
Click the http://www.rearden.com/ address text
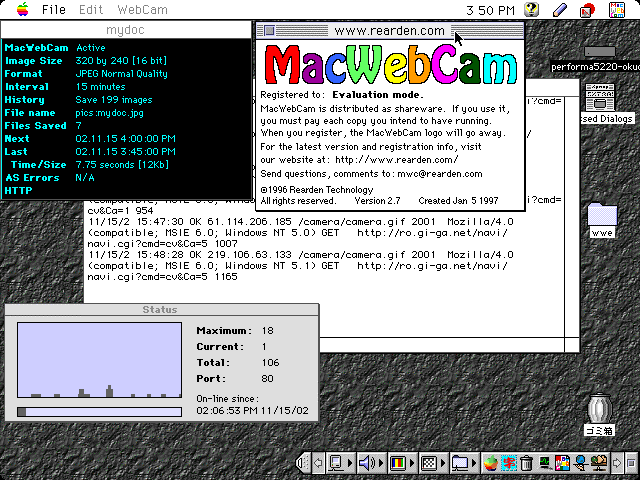click(397, 160)
